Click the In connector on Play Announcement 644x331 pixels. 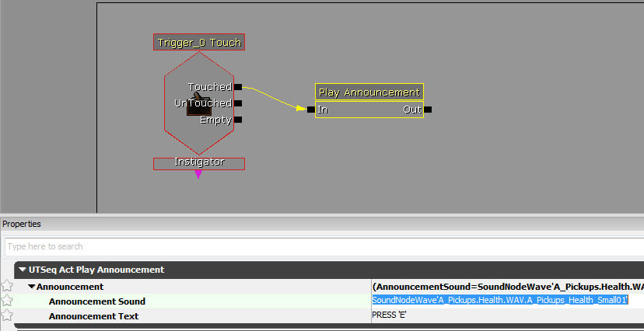tap(311, 110)
